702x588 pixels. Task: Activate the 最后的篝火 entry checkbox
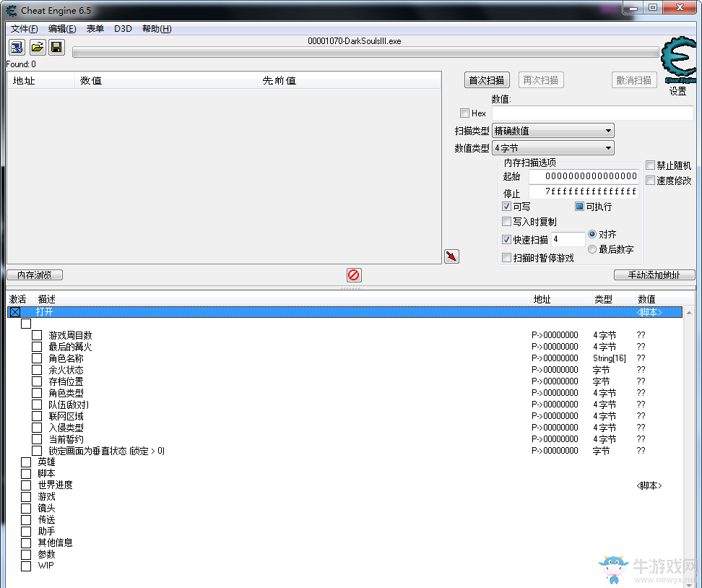tap(37, 347)
